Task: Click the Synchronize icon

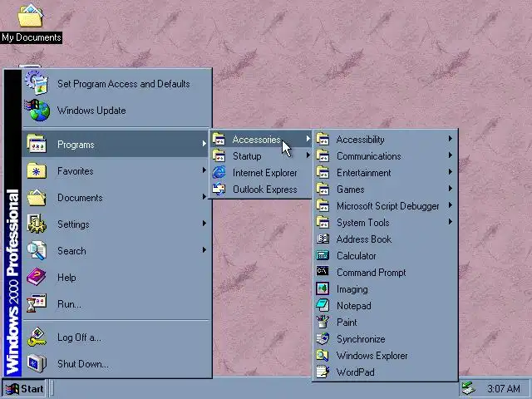Action: click(x=323, y=338)
